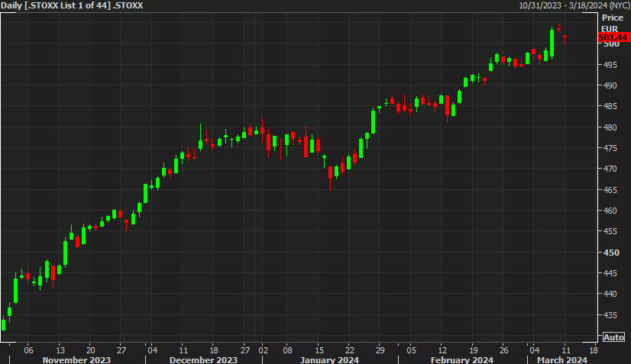Click the 05 date tick in February
Viewport: 631px width, 364px height.
click(x=411, y=350)
